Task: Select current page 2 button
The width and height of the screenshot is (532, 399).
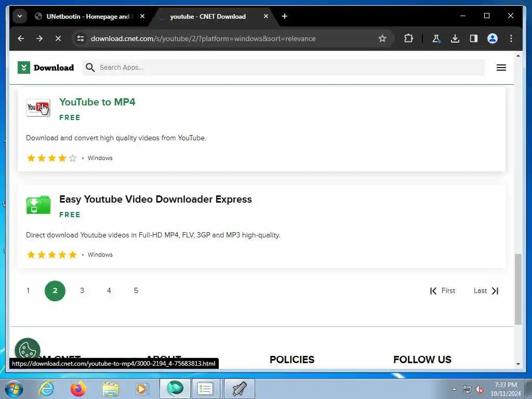Action: tap(55, 291)
